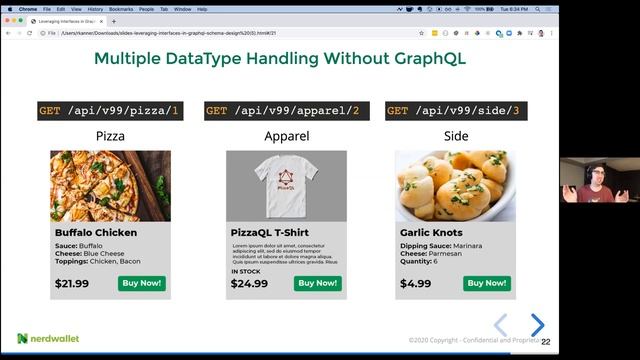Open the Chrome application menu

pyautogui.click(x=28, y=9)
